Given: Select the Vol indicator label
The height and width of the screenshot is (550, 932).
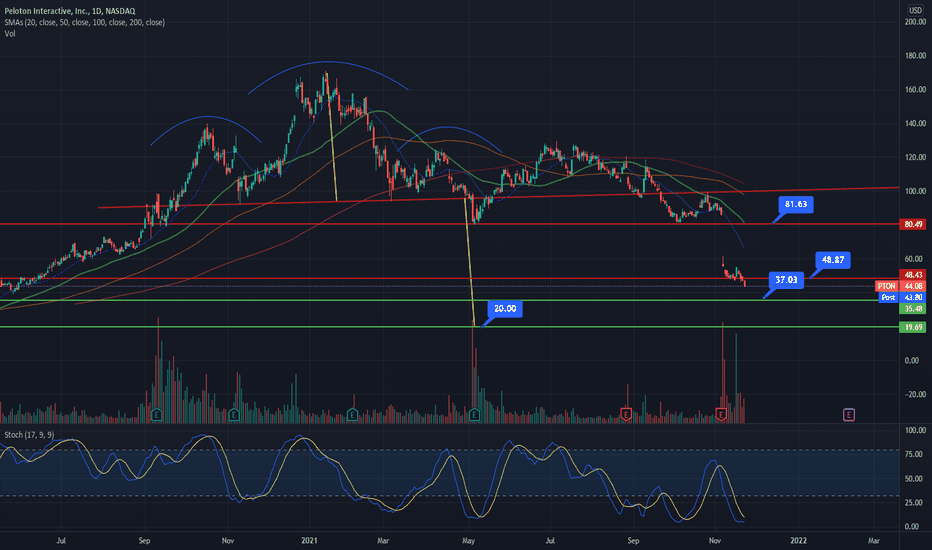Looking at the screenshot, I should 10,33.
